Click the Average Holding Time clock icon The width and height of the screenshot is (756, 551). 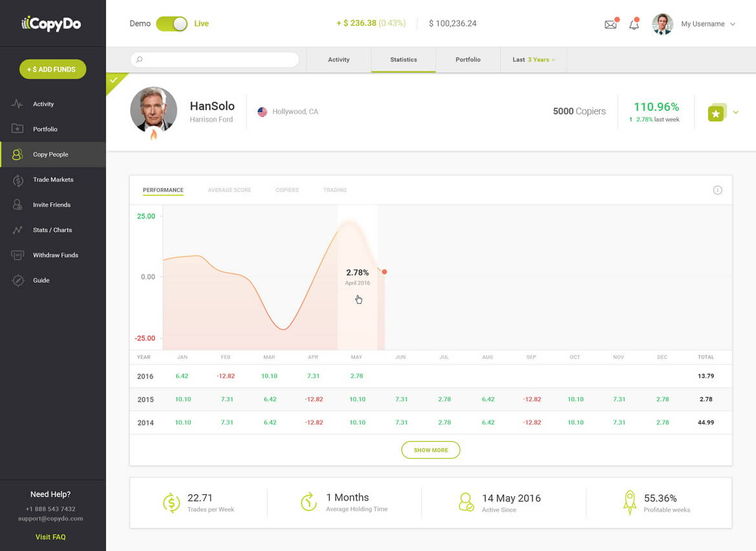point(309,502)
